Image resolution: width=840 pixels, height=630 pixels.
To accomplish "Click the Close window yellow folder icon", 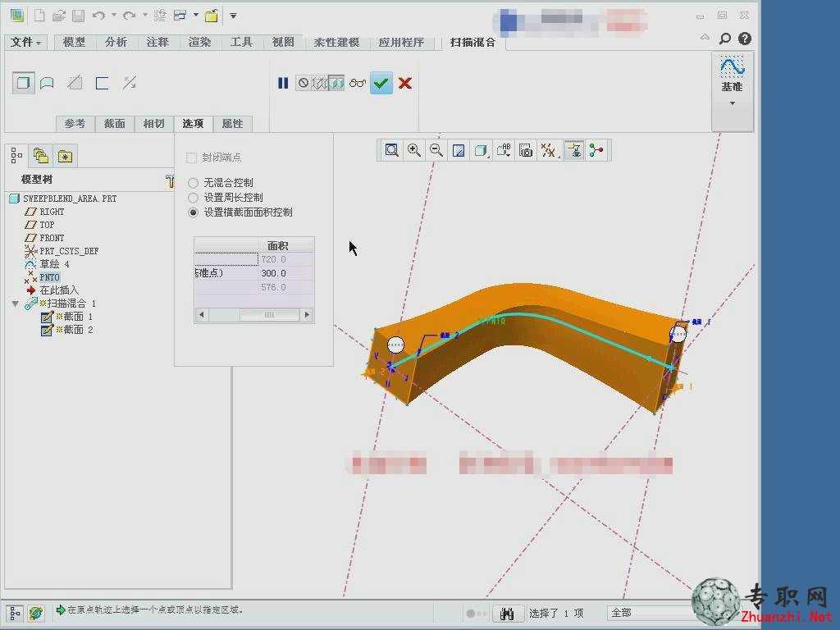I will (212, 15).
